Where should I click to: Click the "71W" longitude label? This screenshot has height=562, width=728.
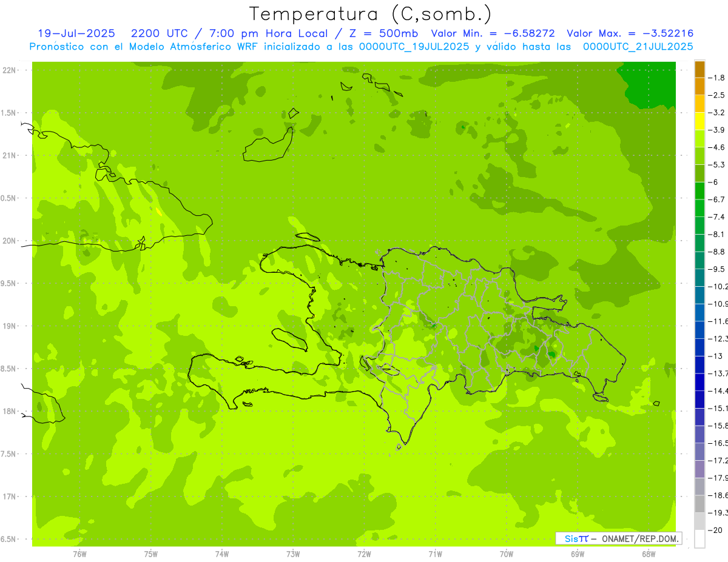(x=435, y=554)
